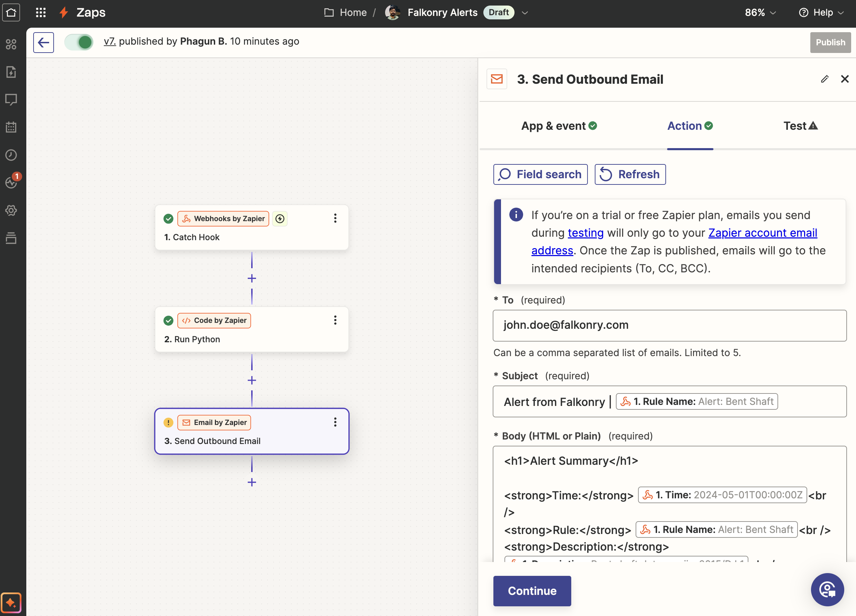Viewport: 856px width, 616px height.
Task: Open the AI assistant sparkle icon
Action: point(11,603)
